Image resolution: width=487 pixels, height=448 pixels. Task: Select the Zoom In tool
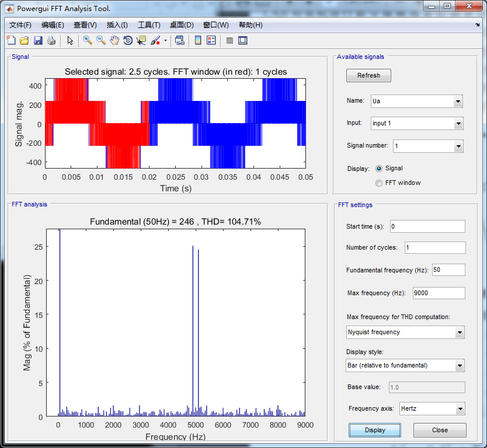[86, 40]
